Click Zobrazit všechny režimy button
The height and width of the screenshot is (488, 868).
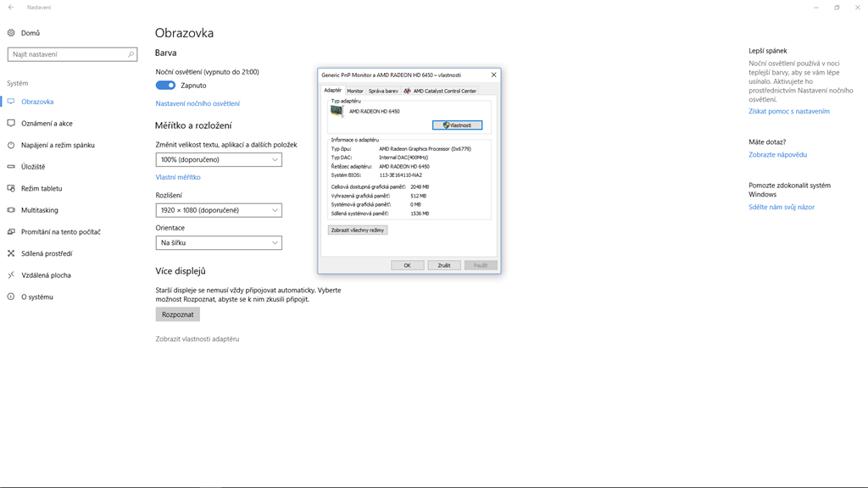pyautogui.click(x=358, y=230)
